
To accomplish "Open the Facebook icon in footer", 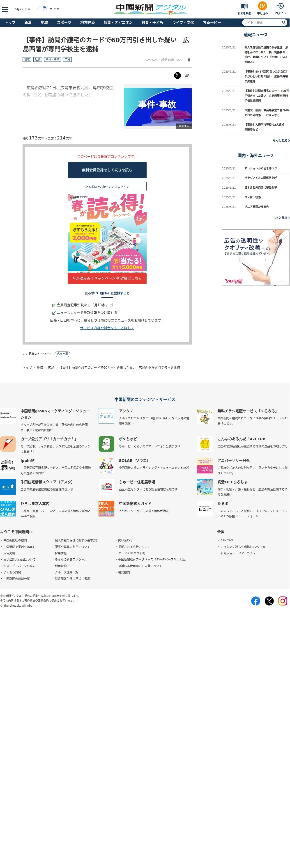I will point(255,601).
